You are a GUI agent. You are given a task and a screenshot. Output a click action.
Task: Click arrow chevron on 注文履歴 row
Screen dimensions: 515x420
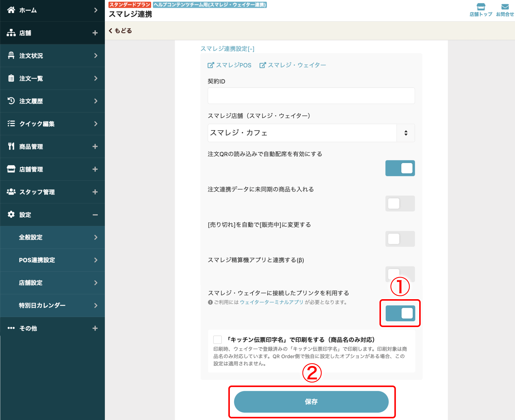(x=96, y=101)
